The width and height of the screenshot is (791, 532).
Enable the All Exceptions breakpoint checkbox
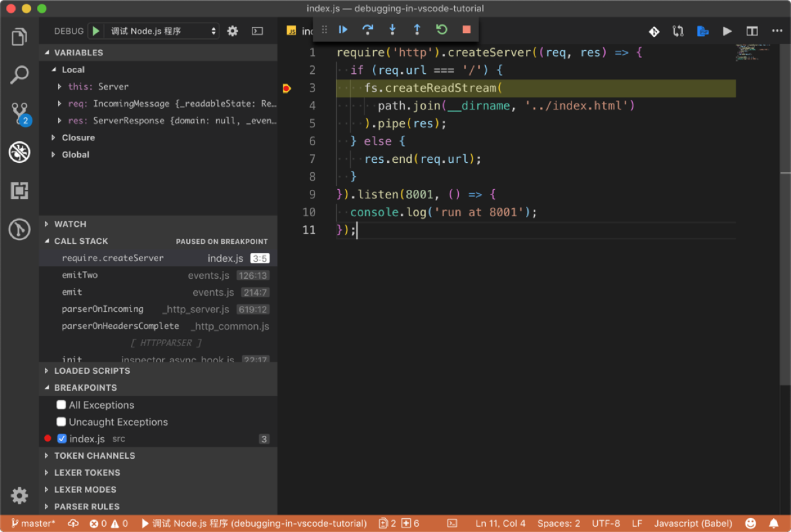[61, 405]
